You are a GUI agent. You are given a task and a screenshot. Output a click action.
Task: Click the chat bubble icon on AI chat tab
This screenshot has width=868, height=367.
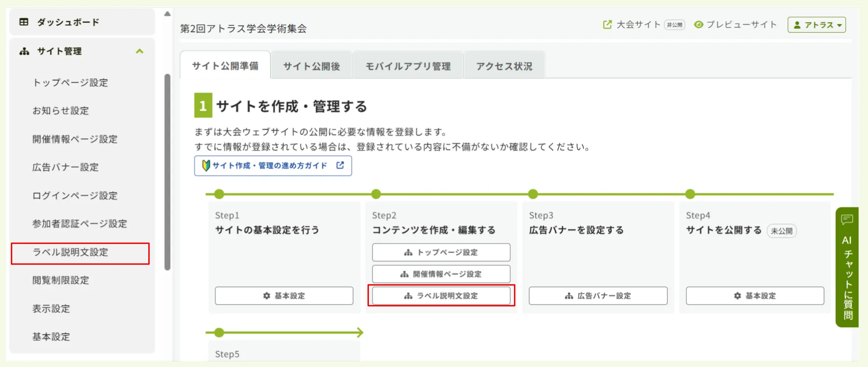point(847,220)
